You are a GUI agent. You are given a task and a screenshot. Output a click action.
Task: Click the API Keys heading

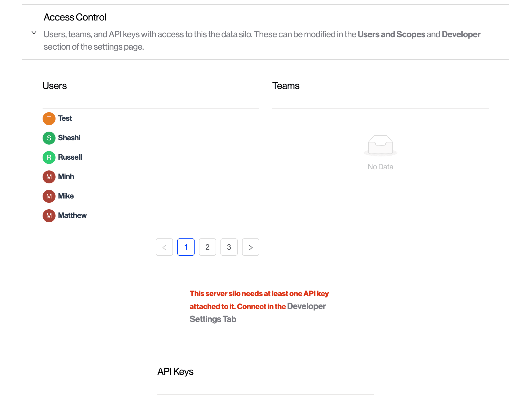tap(175, 372)
